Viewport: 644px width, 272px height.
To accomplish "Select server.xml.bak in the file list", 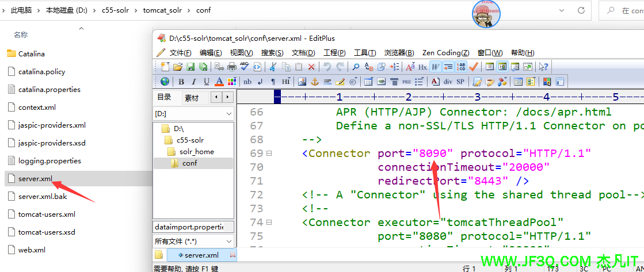I will coord(43,197).
